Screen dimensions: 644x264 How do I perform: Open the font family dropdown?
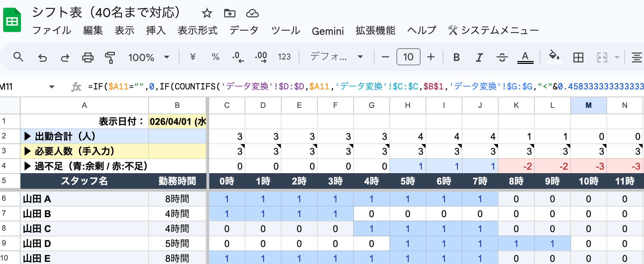point(336,57)
